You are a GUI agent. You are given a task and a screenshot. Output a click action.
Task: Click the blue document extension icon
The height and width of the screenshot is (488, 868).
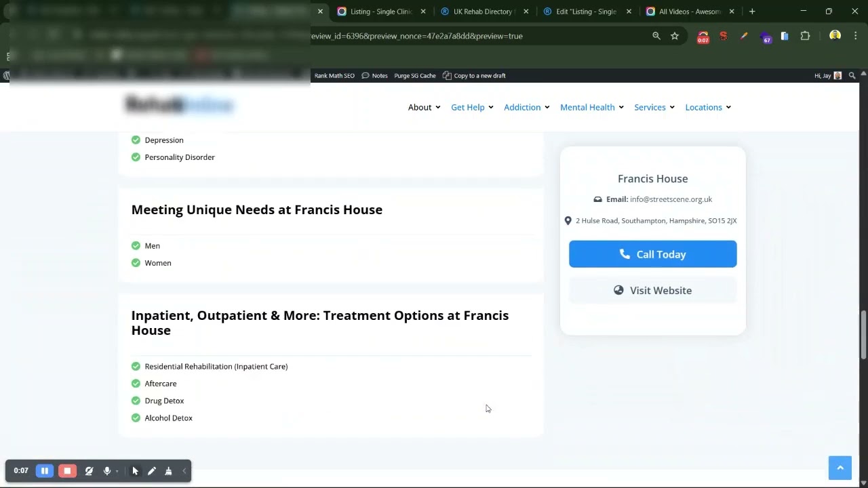coord(785,36)
